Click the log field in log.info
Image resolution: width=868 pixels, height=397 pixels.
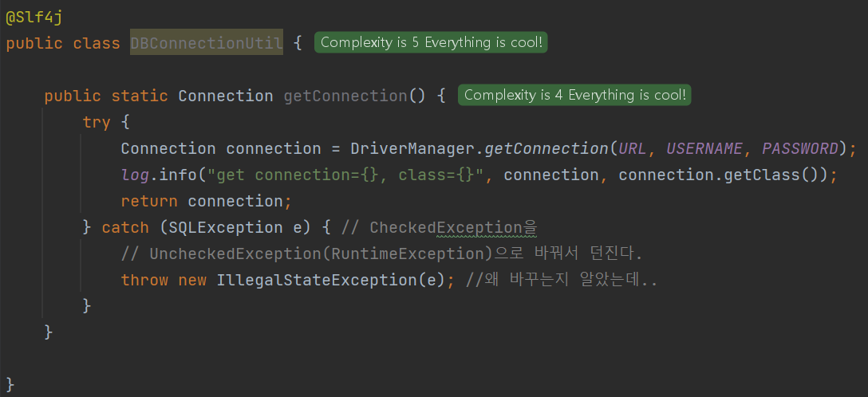[135, 175]
